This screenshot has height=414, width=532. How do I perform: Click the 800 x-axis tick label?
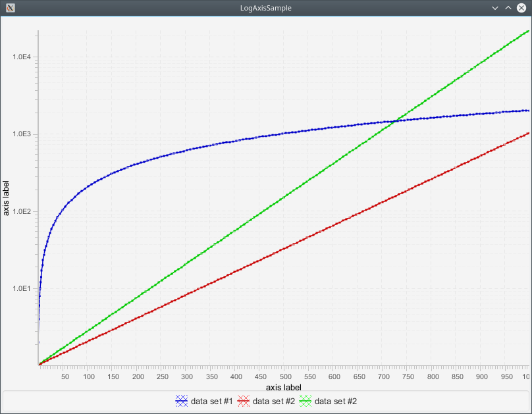point(433,376)
